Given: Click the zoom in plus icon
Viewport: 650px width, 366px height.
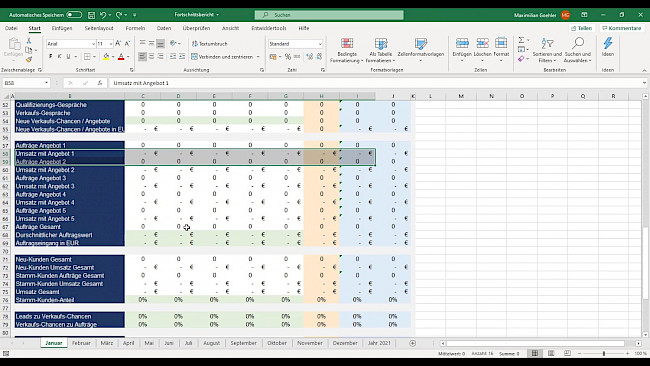Looking at the screenshot, I should point(628,354).
